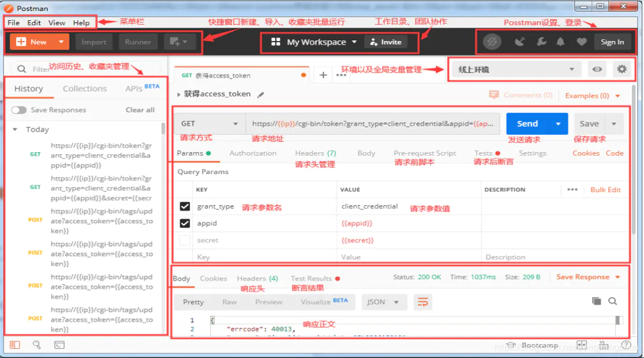This screenshot has height=358, width=644.
Task: Click the environment quick look eye icon
Action: point(597,69)
